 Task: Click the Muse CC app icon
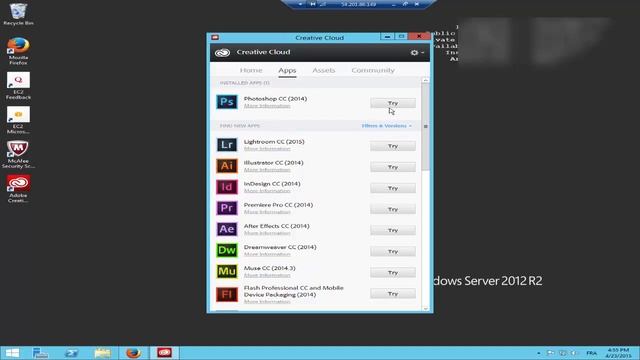(x=227, y=271)
